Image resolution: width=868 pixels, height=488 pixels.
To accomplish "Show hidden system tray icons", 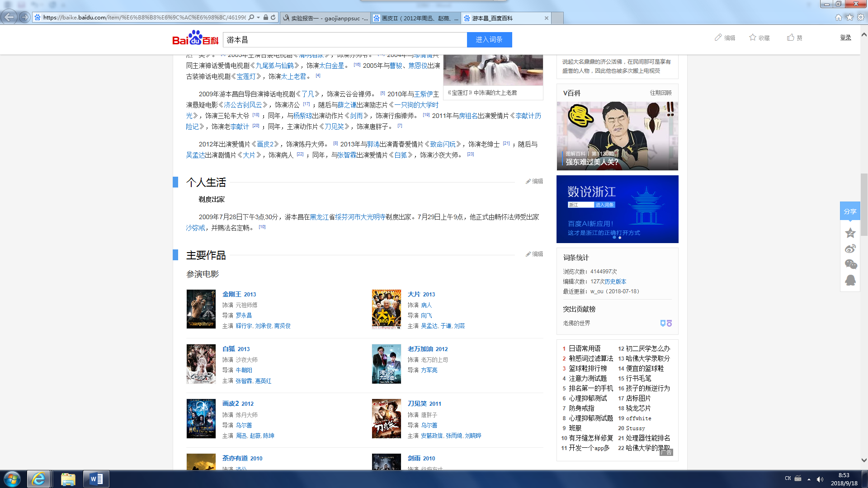I will pyautogui.click(x=809, y=479).
